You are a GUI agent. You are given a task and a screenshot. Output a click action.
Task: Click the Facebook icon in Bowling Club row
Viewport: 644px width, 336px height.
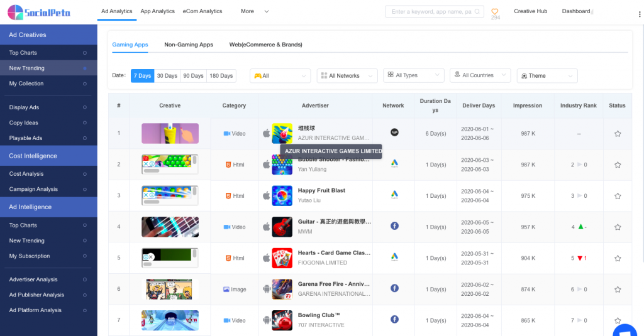coord(394,319)
